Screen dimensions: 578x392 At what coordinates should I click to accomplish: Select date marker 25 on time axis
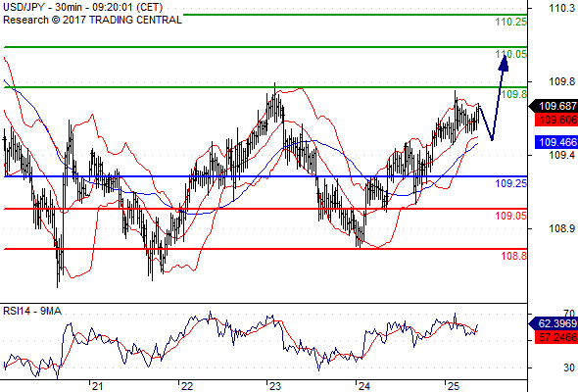click(454, 386)
